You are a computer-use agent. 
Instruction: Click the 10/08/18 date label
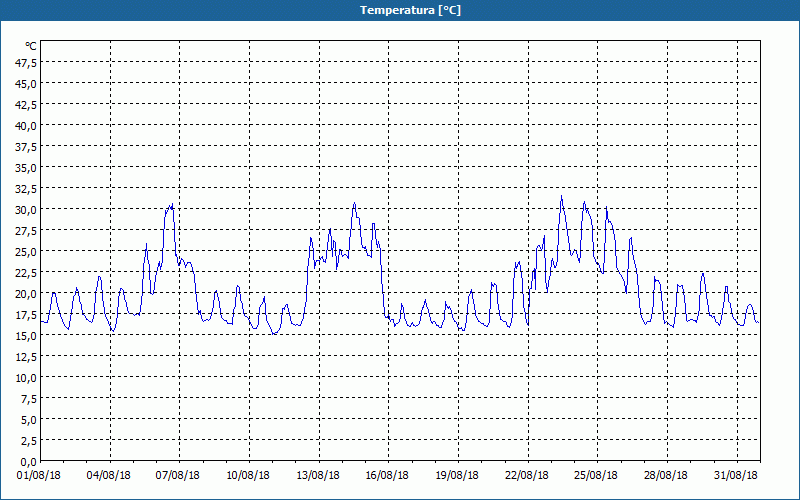(248, 476)
